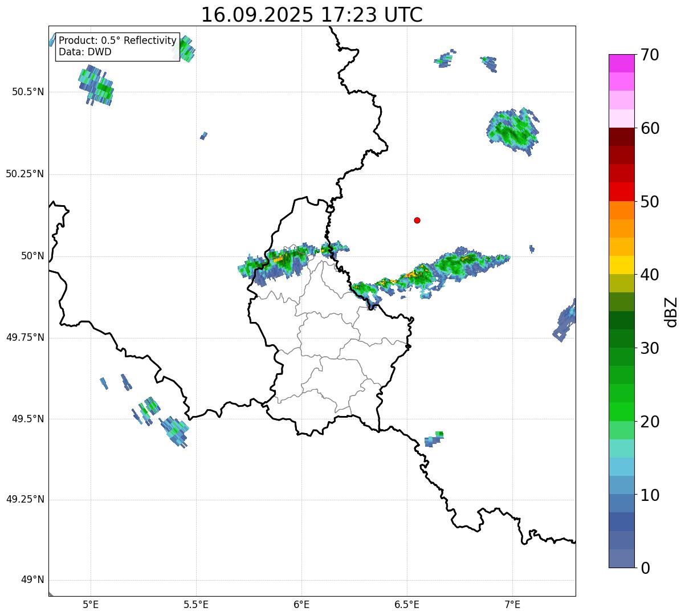The height and width of the screenshot is (616, 685).
Task: Click the "5°E" longitude label
Action: coord(91,605)
